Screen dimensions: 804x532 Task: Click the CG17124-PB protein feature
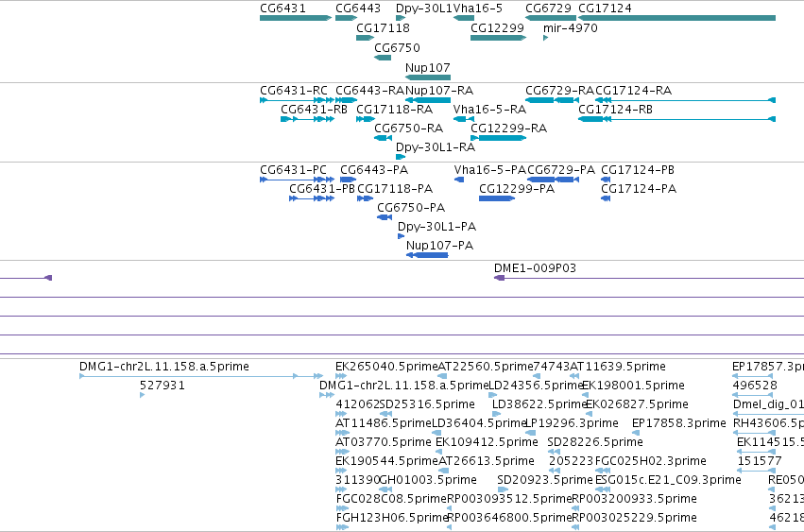(606, 180)
